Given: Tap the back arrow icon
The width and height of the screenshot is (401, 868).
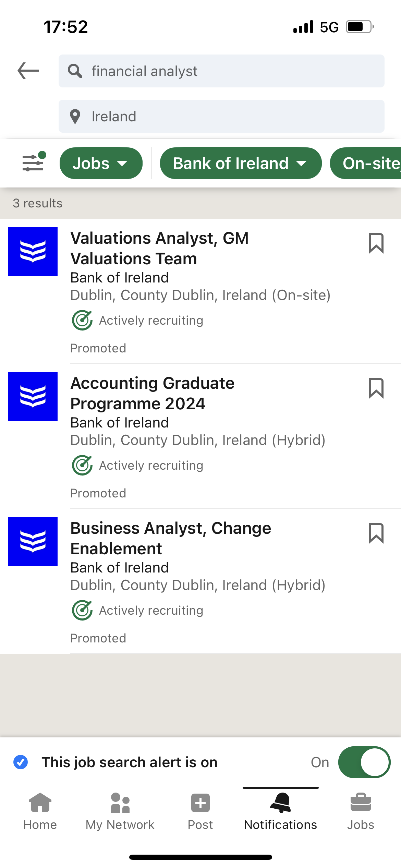Looking at the screenshot, I should [x=28, y=71].
